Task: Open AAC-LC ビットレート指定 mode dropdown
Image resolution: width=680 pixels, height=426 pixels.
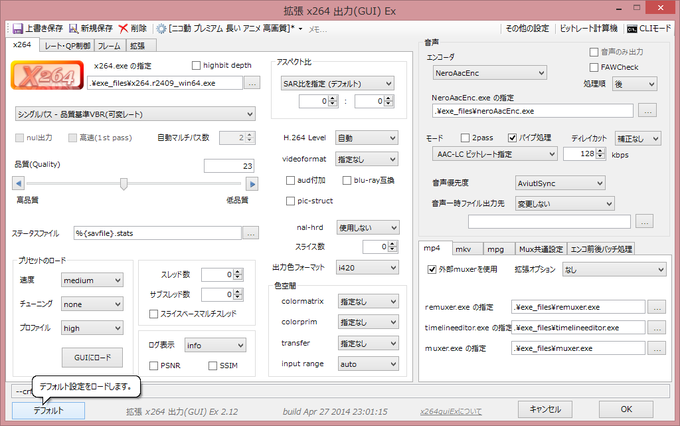Action: click(494, 154)
